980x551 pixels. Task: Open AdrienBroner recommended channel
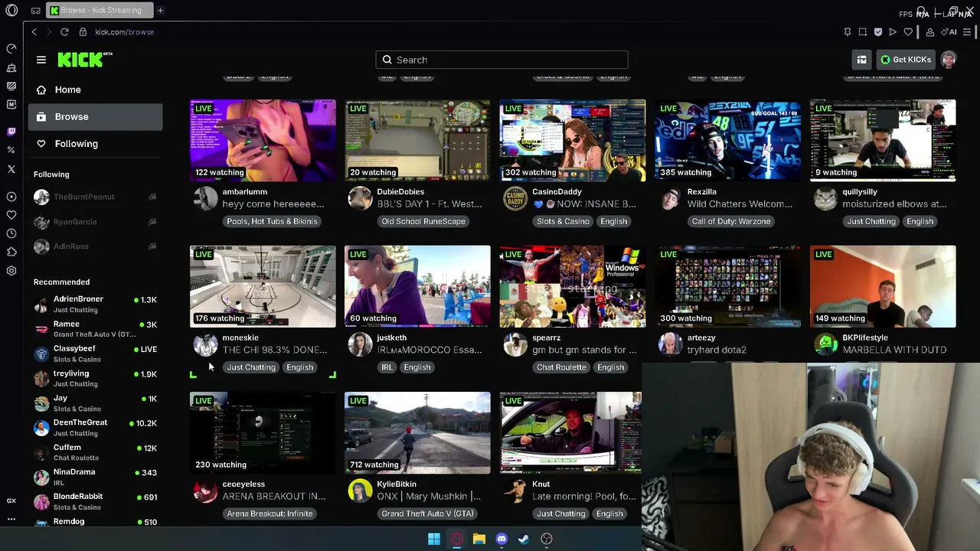coord(96,304)
